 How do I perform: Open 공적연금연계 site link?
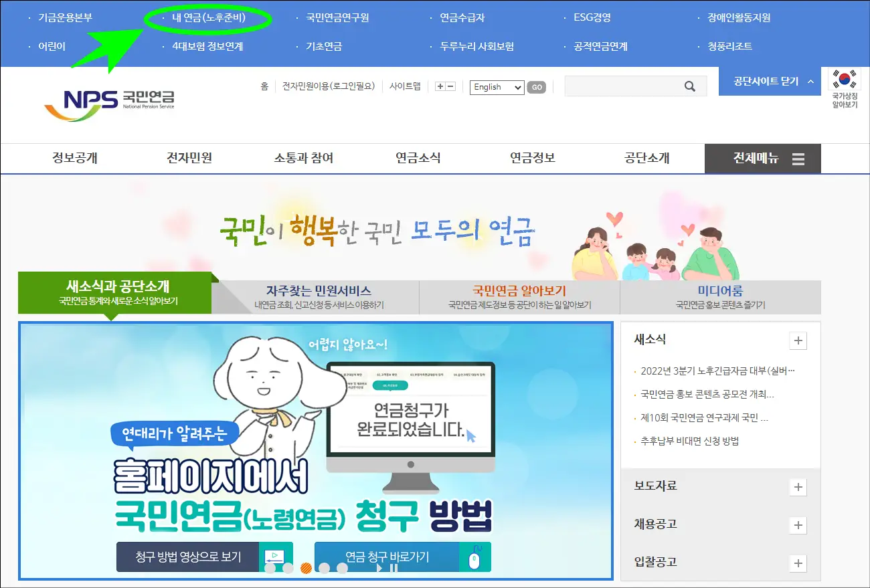click(x=601, y=46)
